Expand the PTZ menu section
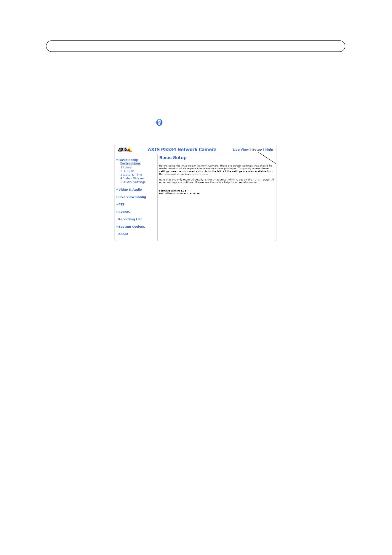Viewport: 392px width, 555px height. point(120,204)
